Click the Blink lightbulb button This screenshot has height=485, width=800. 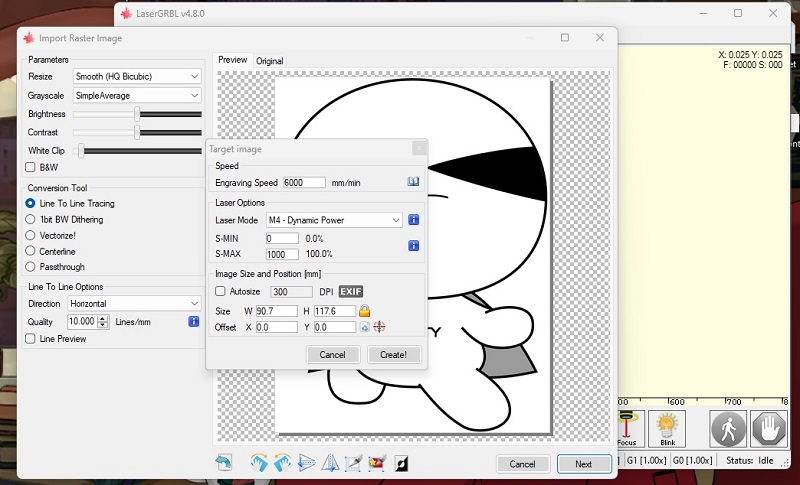tap(669, 428)
